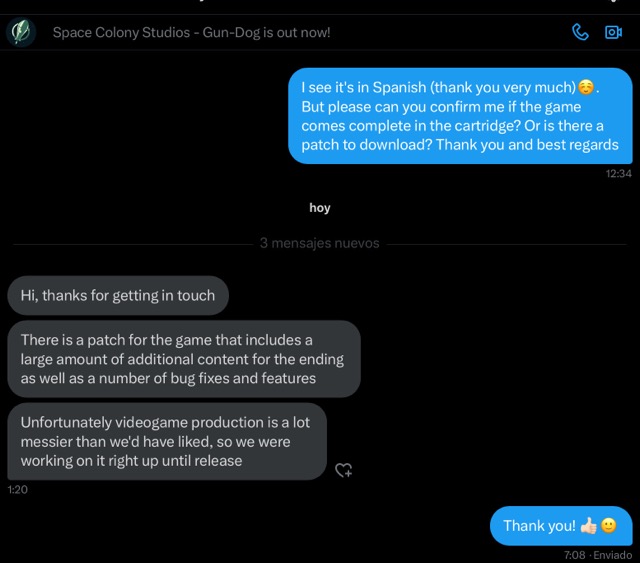Click the 12:34 message timestamp

pos(618,174)
